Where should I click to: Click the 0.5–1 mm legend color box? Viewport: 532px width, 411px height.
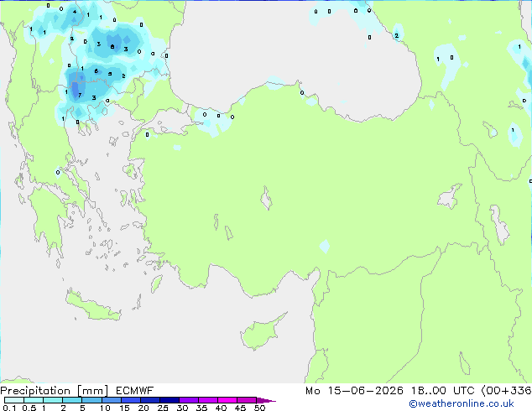(x=34, y=400)
